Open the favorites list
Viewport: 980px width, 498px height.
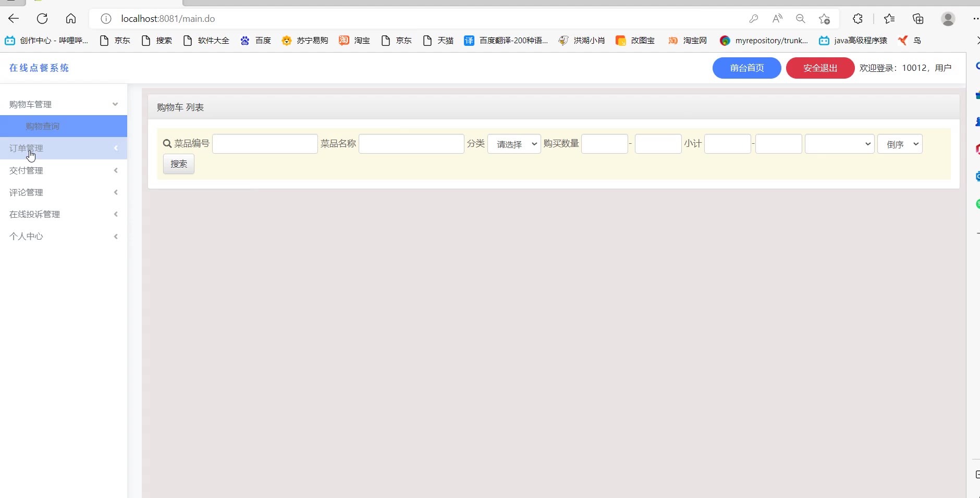tap(889, 19)
